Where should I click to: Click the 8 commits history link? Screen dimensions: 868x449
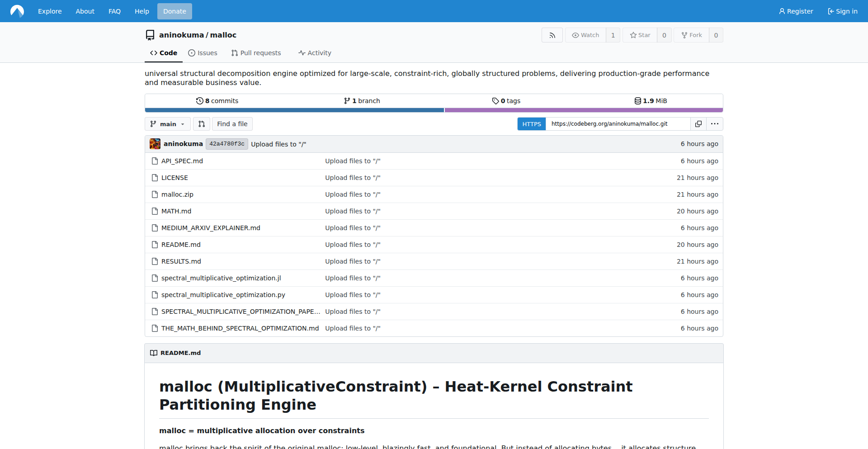(x=217, y=101)
